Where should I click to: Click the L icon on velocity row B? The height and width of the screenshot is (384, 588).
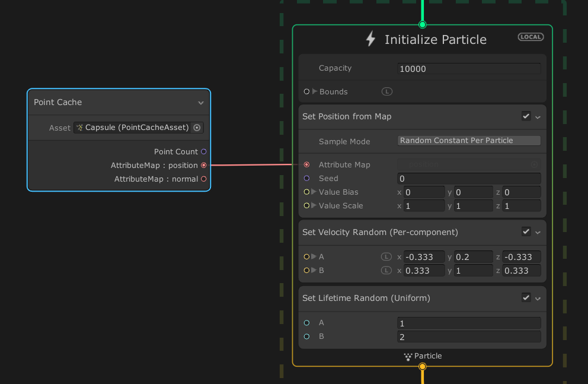pyautogui.click(x=386, y=270)
